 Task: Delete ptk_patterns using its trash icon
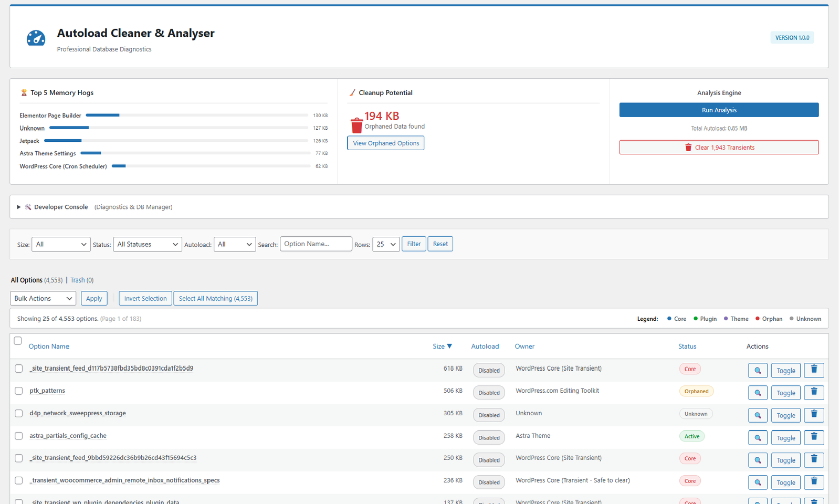tap(814, 392)
